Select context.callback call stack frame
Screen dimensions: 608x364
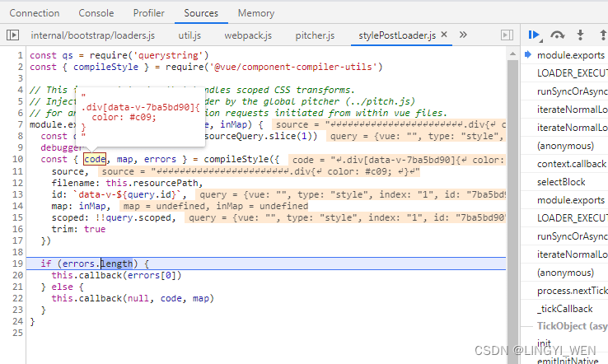(572, 164)
